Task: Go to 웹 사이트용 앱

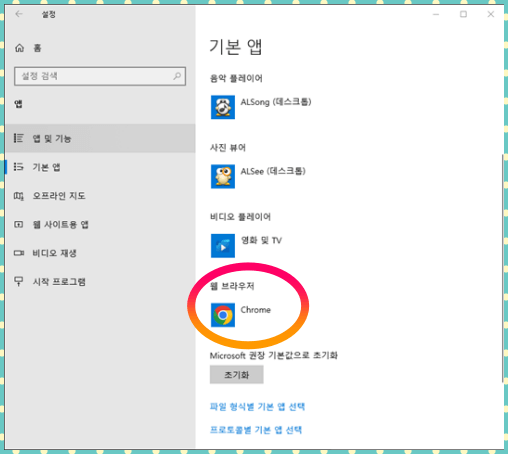Action: point(100,224)
